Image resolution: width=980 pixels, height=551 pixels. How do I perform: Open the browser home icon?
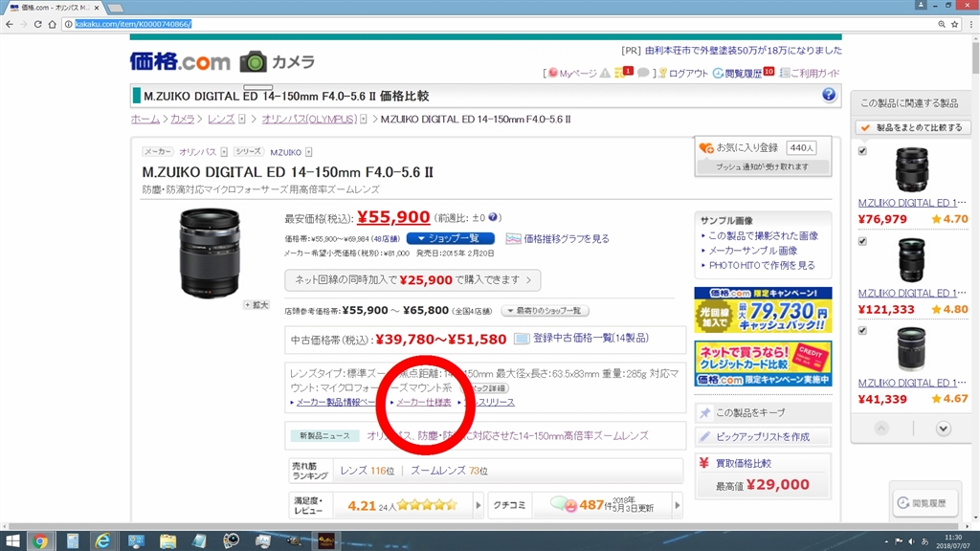53,24
